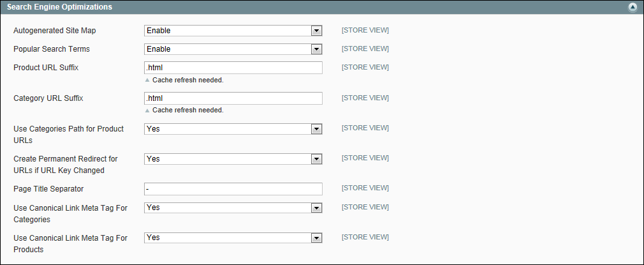
Task: Focus the Category URL Suffix field
Action: [233, 98]
